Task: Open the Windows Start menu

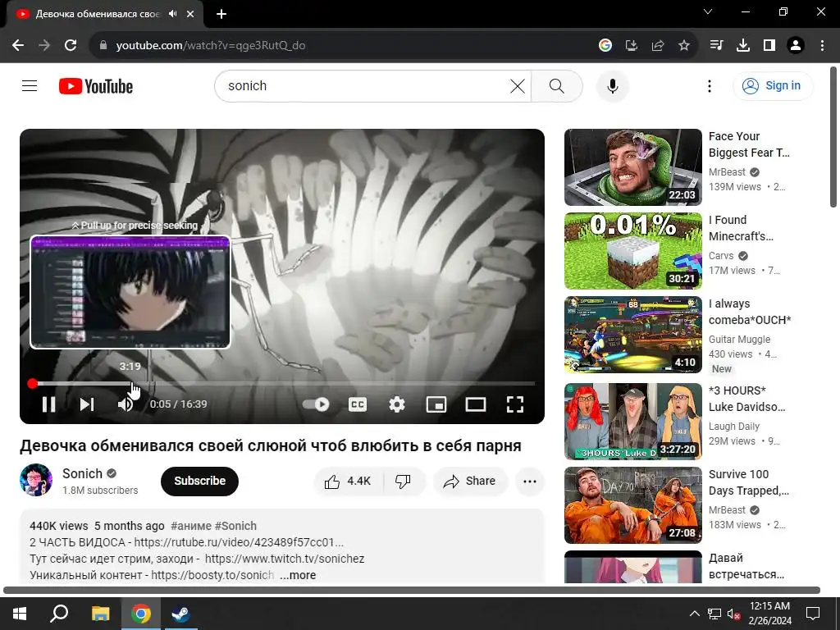Action: [x=20, y=614]
